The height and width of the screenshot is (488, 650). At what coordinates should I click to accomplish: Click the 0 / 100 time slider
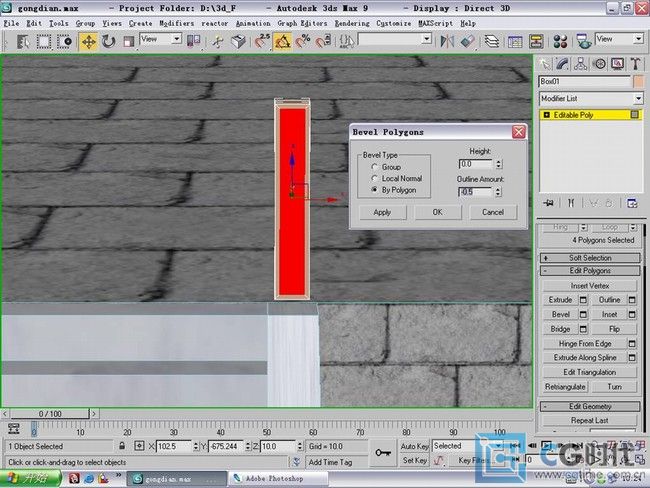click(50, 414)
